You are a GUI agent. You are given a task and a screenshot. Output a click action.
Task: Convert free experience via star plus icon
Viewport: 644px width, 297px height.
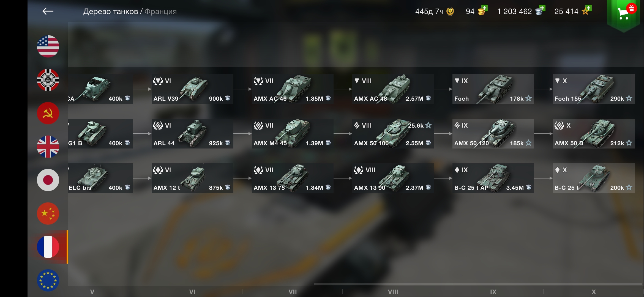coord(586,11)
